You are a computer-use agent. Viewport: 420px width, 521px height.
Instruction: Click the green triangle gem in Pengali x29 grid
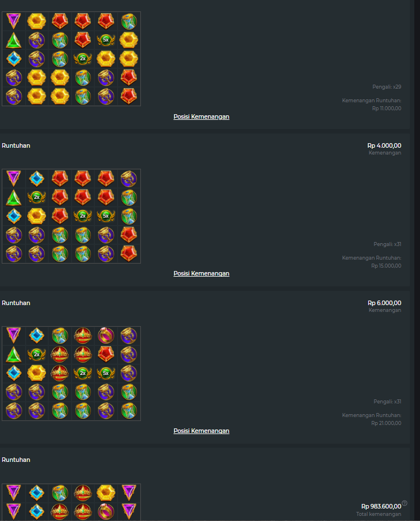pyautogui.click(x=14, y=40)
